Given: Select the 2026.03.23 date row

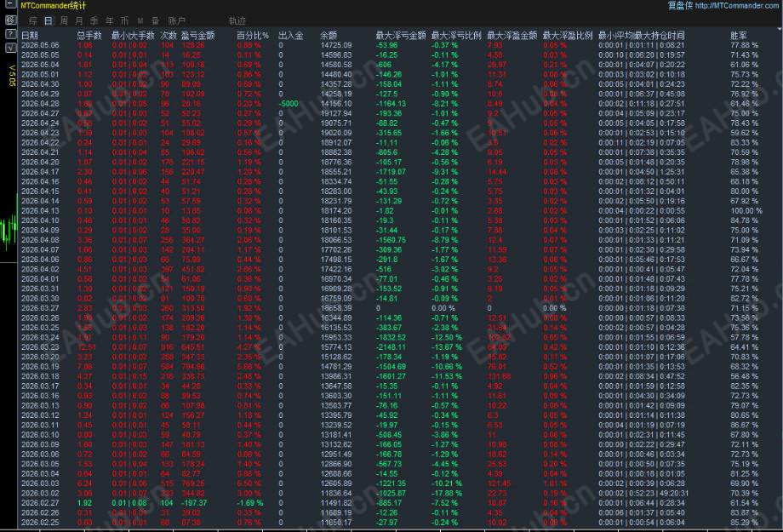Looking at the screenshot, I should [x=40, y=347].
